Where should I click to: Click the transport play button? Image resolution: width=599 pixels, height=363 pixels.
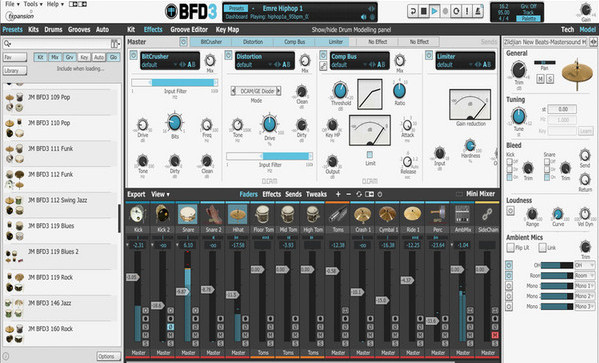point(434,11)
